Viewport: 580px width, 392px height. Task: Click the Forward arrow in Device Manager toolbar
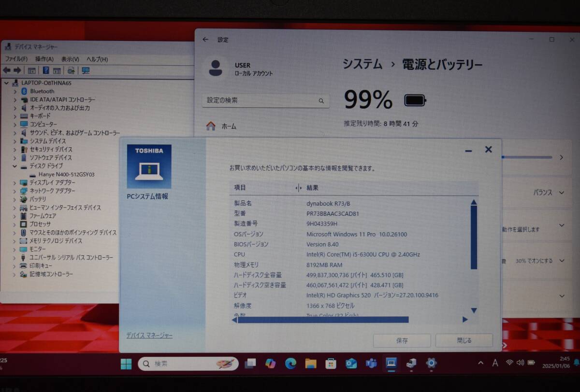(17, 70)
